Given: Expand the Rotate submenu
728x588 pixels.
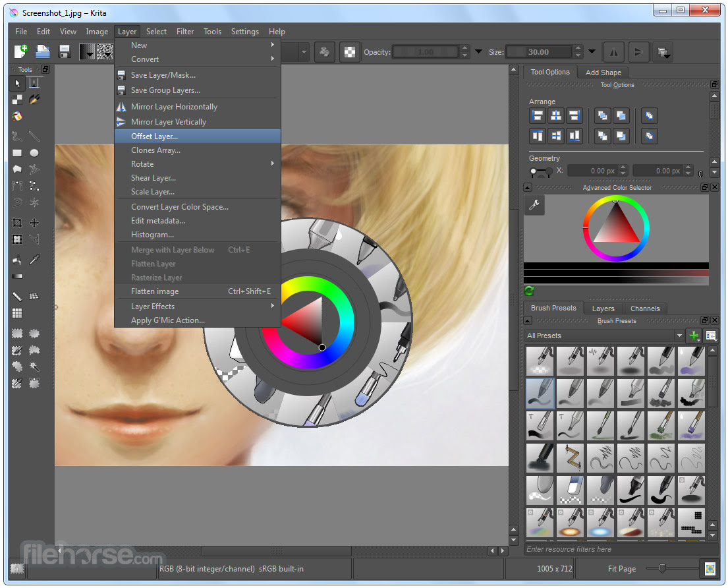Looking at the screenshot, I should point(198,164).
